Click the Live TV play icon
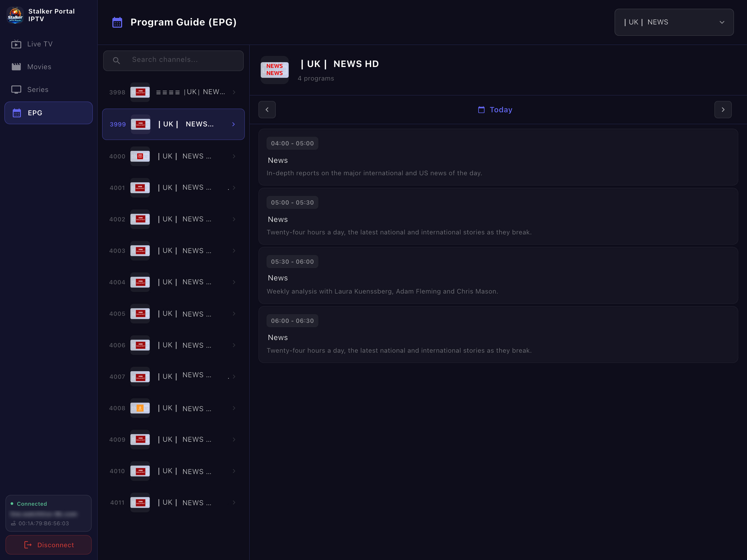The image size is (747, 560). click(x=16, y=44)
